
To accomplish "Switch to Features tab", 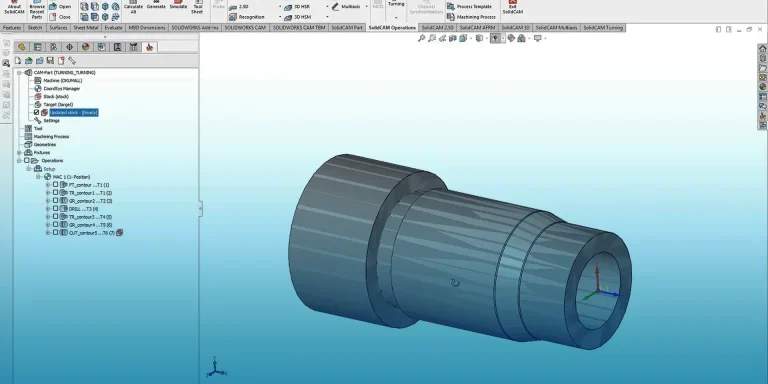I will coord(12,28).
